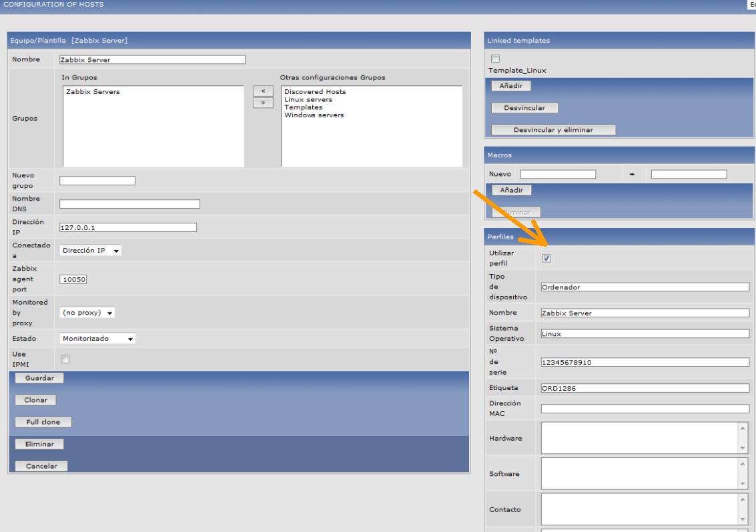Click Desvincular y eliminar button
This screenshot has height=532, width=756.
point(553,130)
